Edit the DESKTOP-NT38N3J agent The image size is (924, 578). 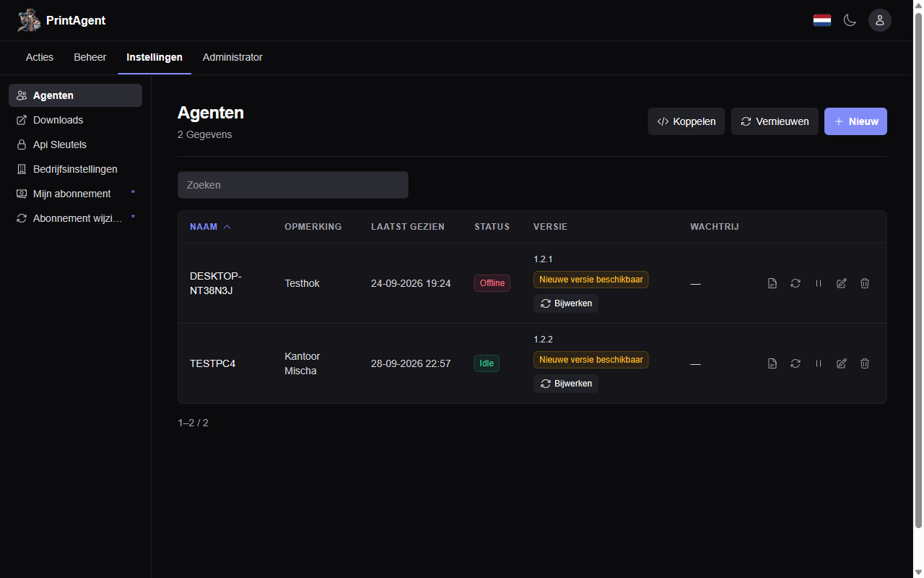[x=842, y=283]
